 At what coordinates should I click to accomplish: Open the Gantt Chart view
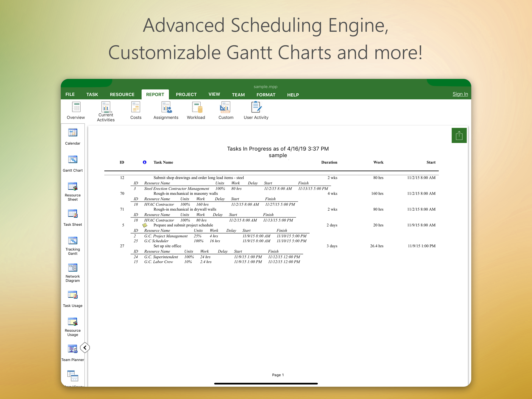73,163
